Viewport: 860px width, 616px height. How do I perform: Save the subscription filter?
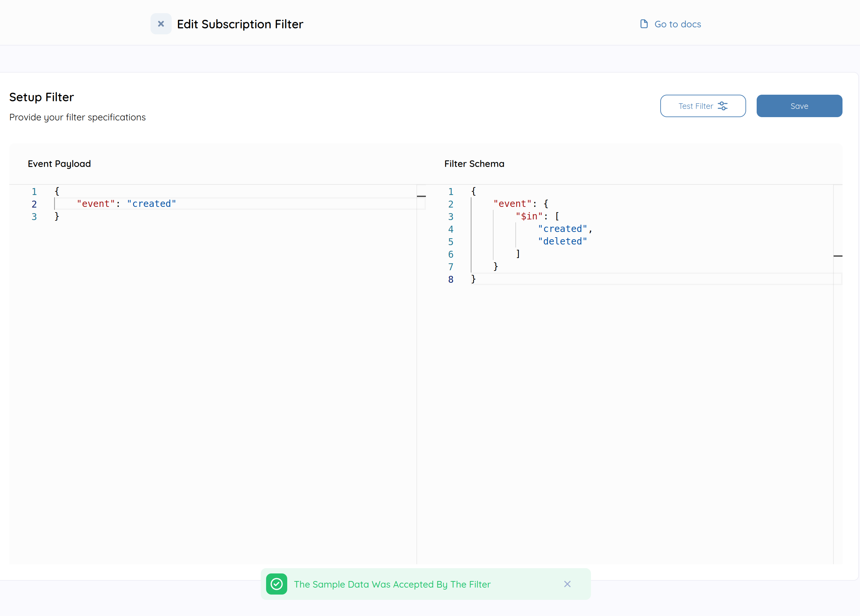pyautogui.click(x=799, y=106)
